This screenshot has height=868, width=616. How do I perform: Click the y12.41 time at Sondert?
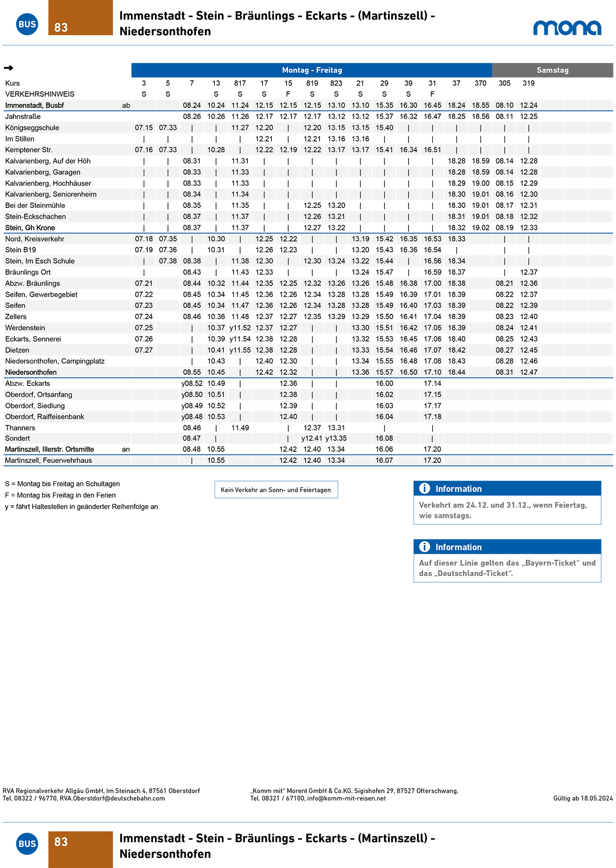[312, 438]
